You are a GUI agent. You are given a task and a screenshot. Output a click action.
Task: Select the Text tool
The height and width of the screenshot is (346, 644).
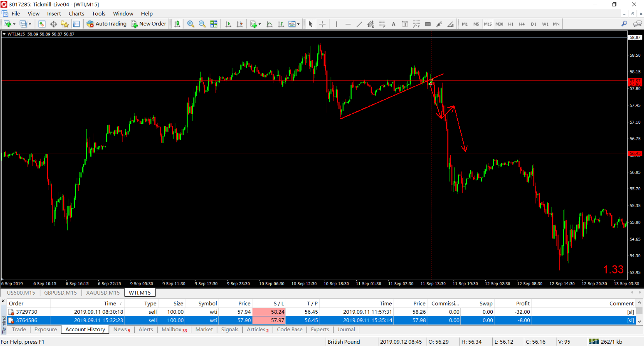pos(394,24)
